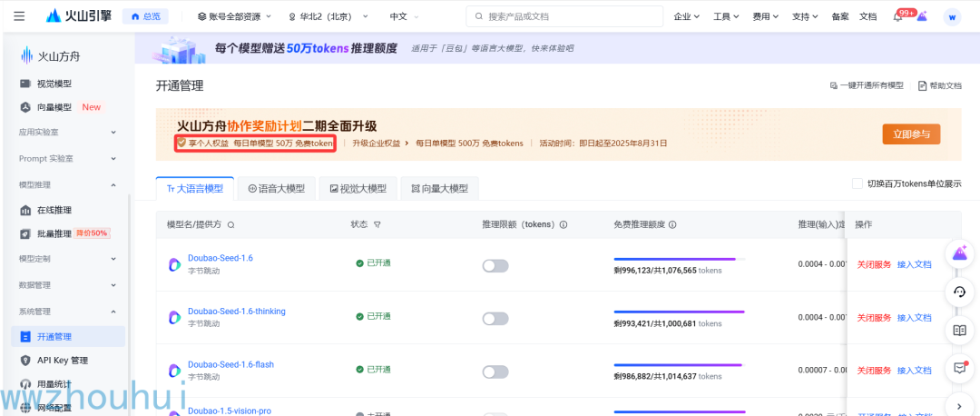The height and width of the screenshot is (416, 980).
Task: Open the 帮助文档 link
Action: click(939, 85)
